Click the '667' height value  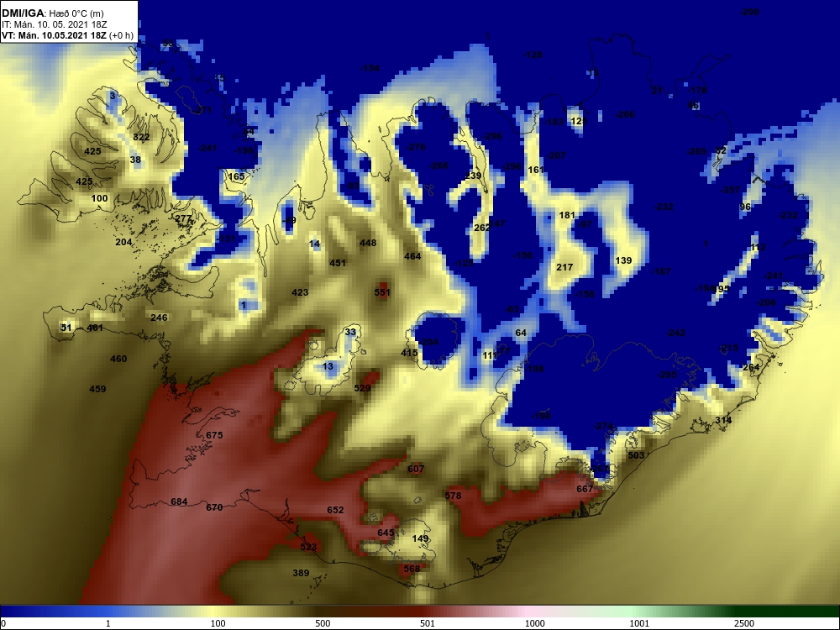tap(585, 489)
